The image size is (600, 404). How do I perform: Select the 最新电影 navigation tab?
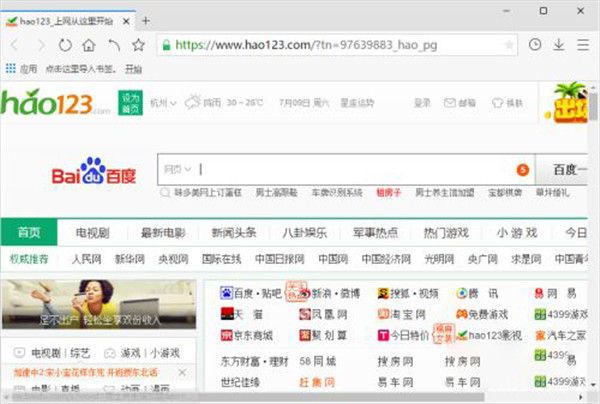163,233
